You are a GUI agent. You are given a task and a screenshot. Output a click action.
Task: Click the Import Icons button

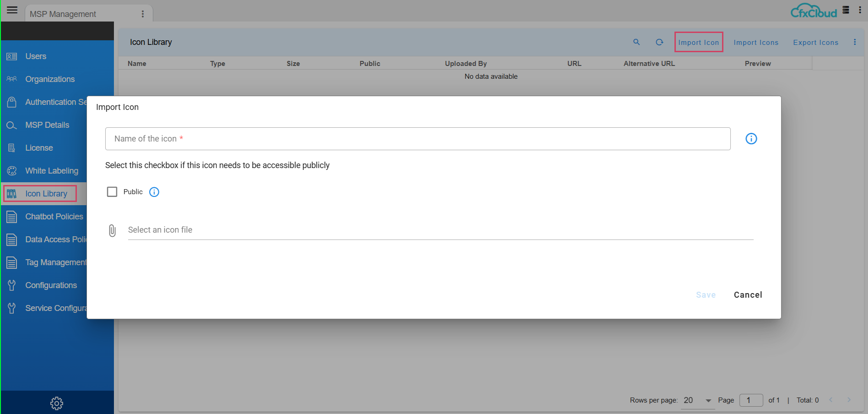point(756,43)
